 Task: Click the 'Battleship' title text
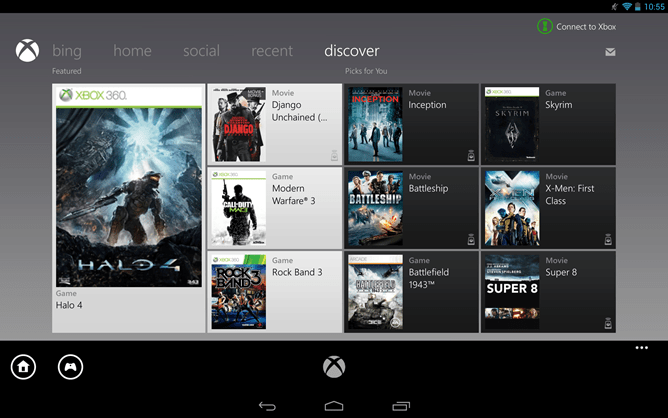pos(428,189)
